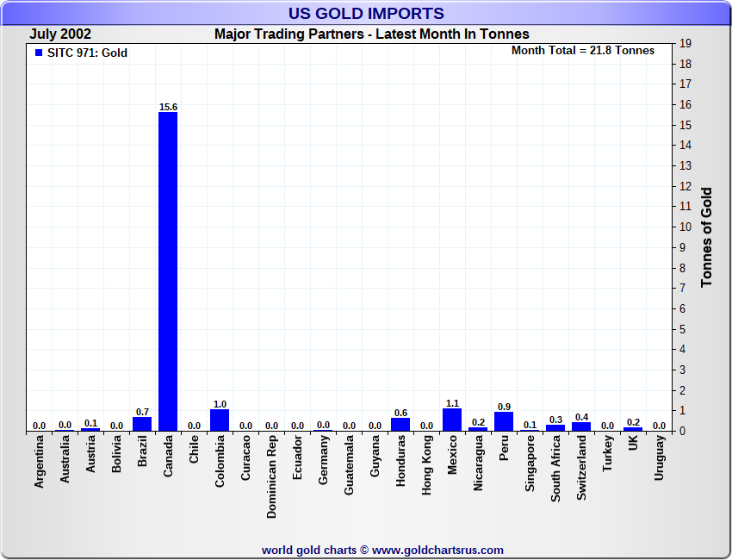
Task: Click the Australia axis label
Action: coord(65,458)
